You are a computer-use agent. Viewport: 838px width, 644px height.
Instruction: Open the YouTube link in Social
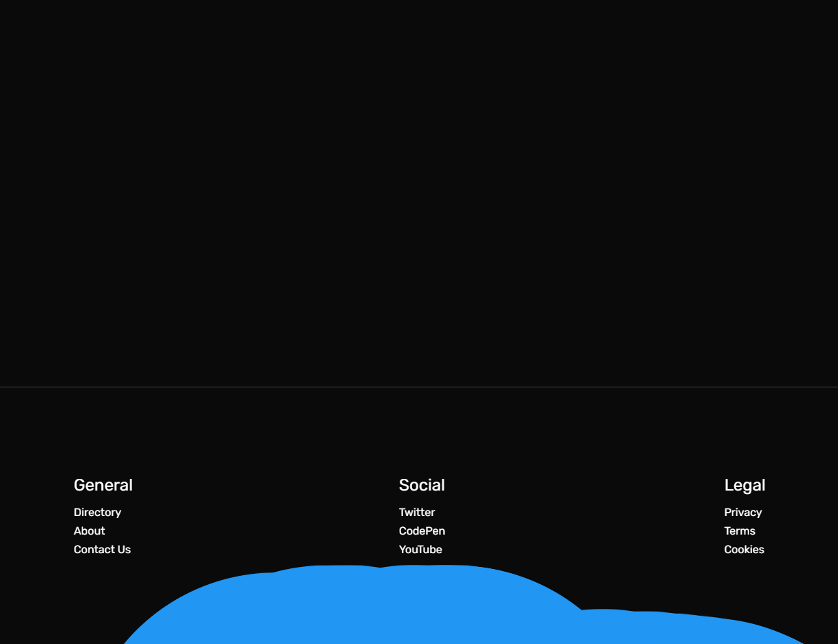[420, 549]
